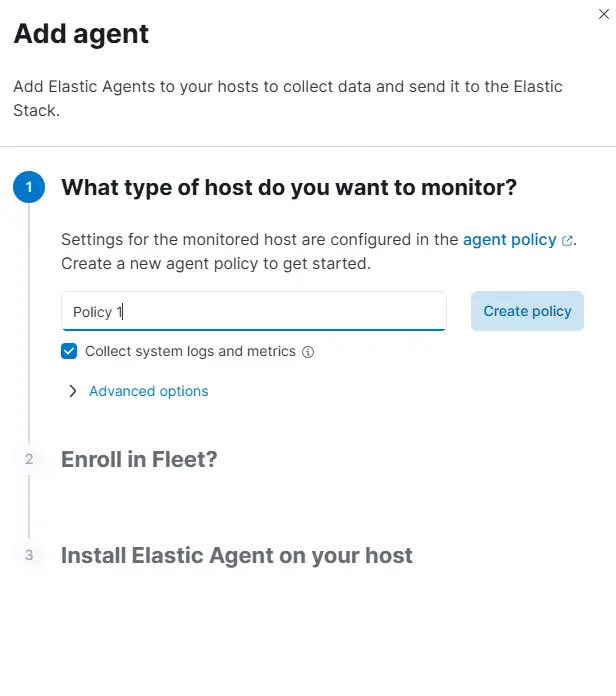Viewport: 616px width, 696px height.
Task: Select the Install Elastic Agent on your host step
Action: [x=237, y=555]
